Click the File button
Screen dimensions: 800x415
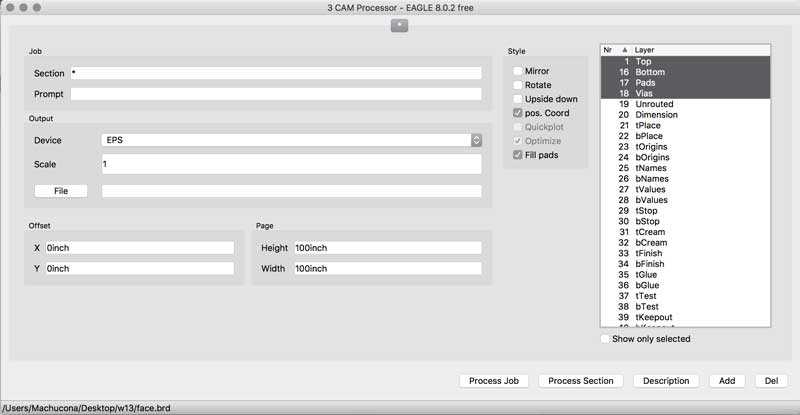[x=61, y=191]
